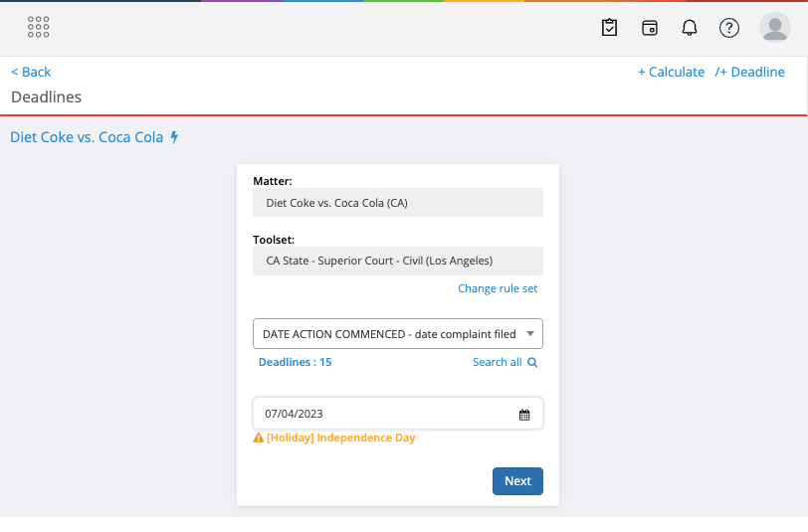
Task: Open the help question mark icon
Action: click(x=729, y=27)
